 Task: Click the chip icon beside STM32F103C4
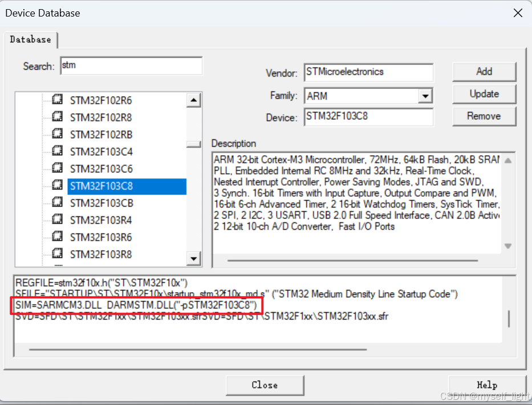pos(58,151)
